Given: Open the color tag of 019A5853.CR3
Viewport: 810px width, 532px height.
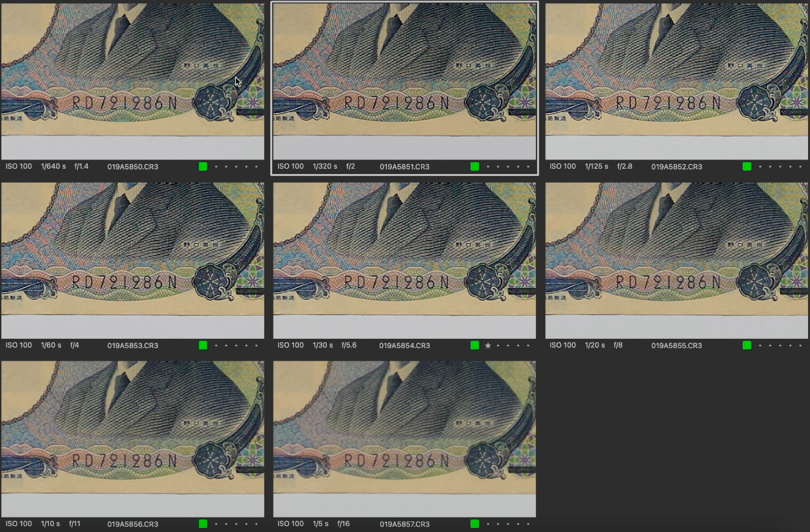Looking at the screenshot, I should coord(203,345).
